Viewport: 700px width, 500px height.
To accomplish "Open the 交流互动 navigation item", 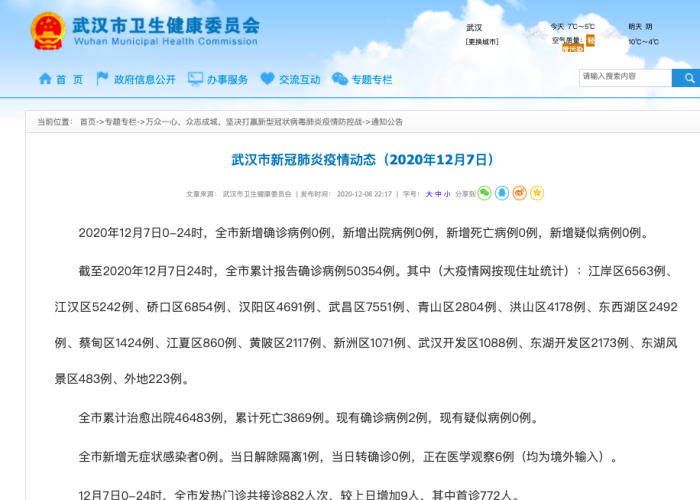I will click(300, 80).
